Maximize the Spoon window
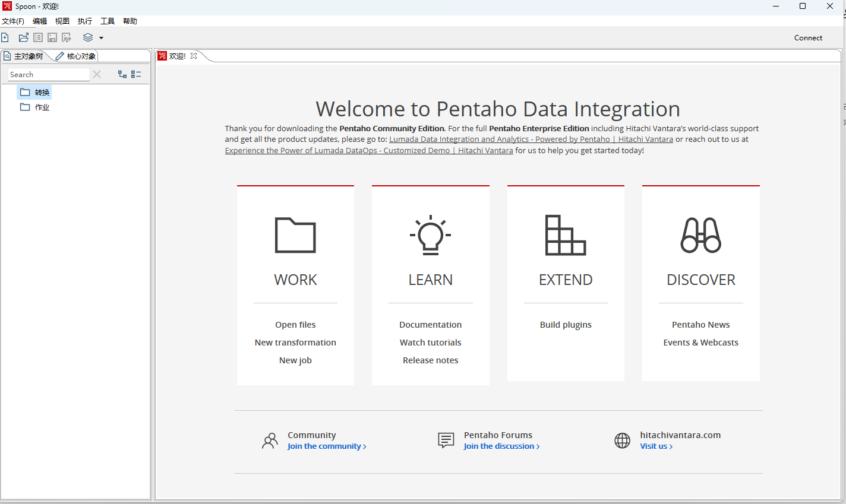The height and width of the screenshot is (504, 846). 803,7
